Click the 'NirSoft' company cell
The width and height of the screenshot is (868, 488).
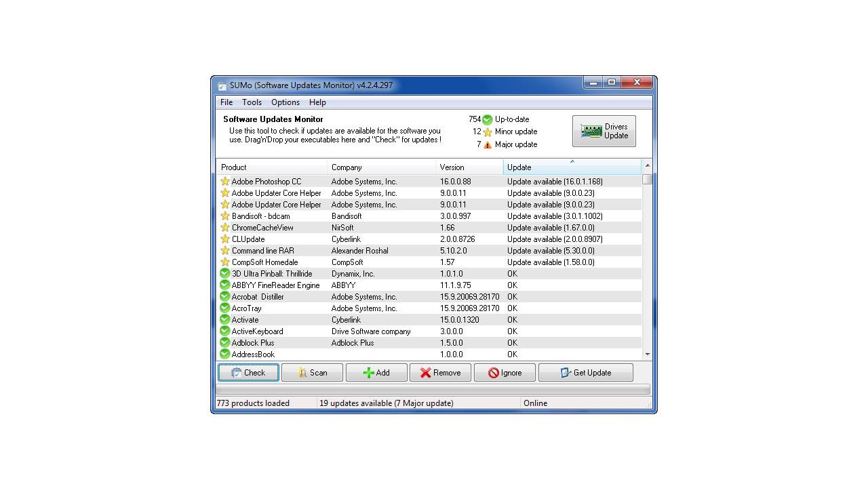coord(342,228)
